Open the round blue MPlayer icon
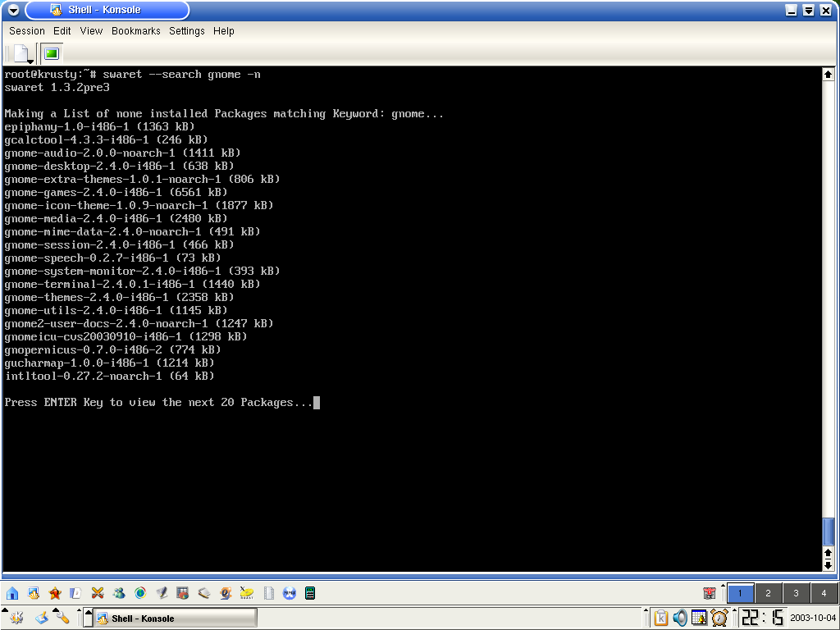The height and width of the screenshot is (630, 840). pos(290,593)
